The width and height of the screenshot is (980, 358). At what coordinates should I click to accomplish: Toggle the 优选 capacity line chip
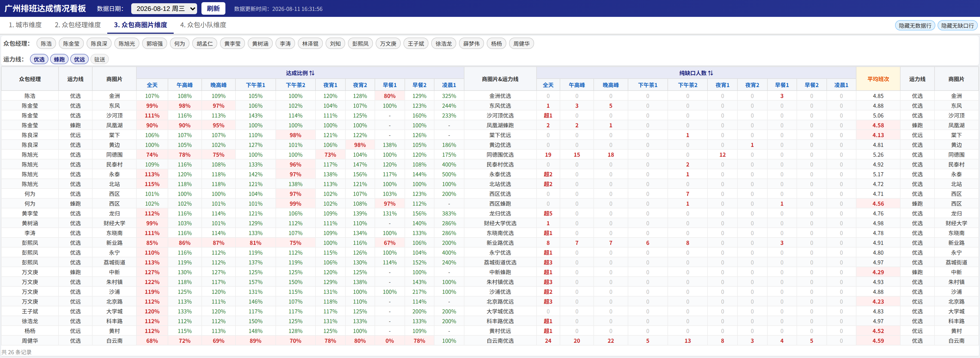[39, 59]
